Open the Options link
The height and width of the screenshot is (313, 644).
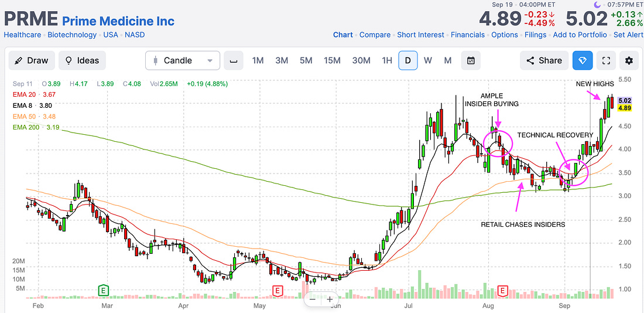point(505,35)
